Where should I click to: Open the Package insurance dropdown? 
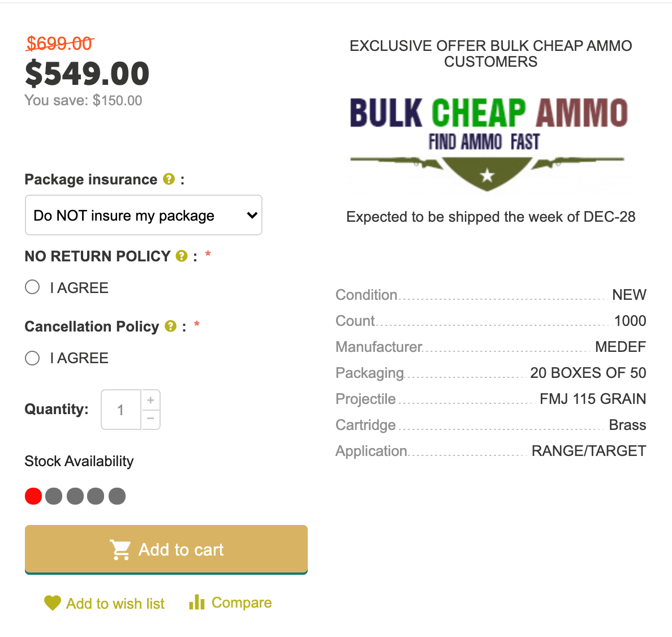144,215
